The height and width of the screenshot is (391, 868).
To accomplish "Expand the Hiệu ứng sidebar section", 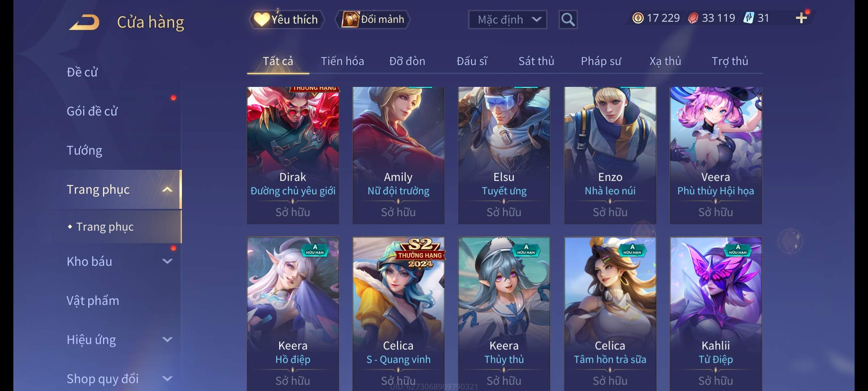I will point(167,339).
